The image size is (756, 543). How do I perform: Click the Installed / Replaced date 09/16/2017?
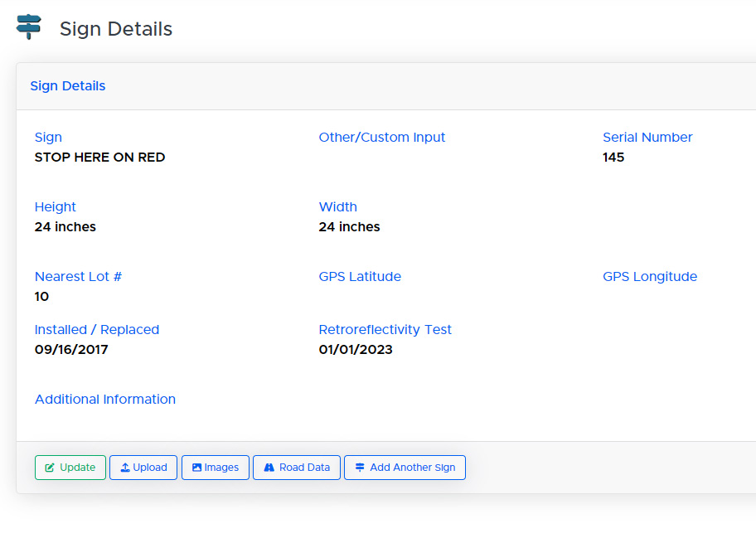pos(71,350)
